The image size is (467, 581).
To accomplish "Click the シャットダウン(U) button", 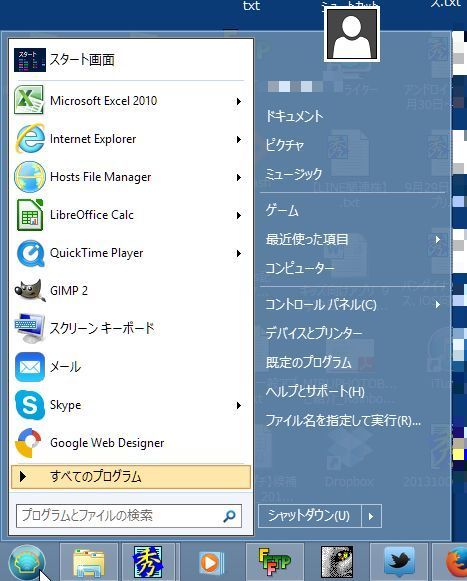I will (x=309, y=515).
